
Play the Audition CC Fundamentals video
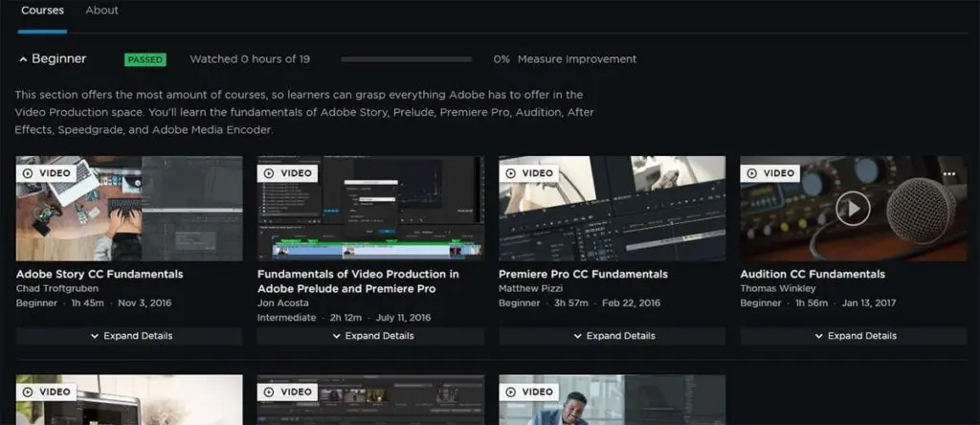pos(853,208)
